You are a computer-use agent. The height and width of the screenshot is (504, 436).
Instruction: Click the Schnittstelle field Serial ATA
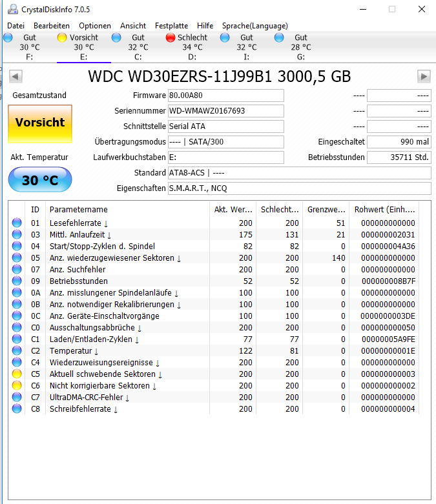coord(226,126)
